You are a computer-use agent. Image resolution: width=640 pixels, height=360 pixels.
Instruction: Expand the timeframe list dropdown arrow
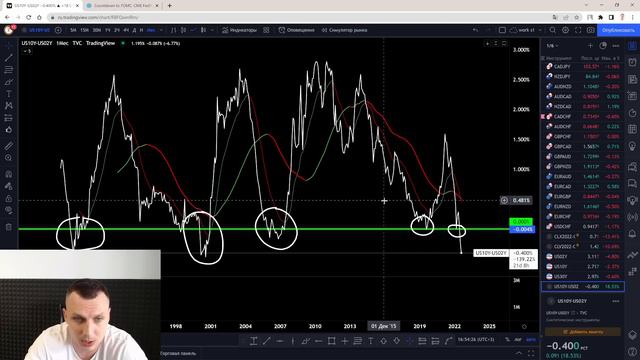coord(161,30)
